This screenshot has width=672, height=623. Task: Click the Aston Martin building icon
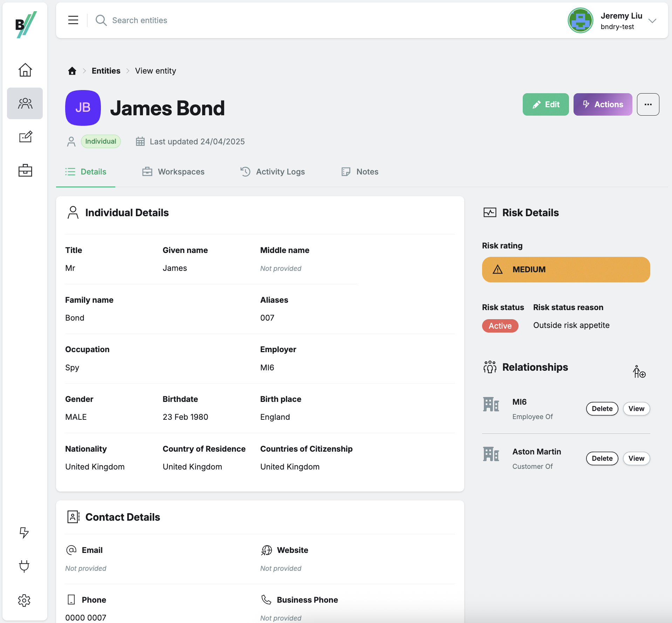491,454
